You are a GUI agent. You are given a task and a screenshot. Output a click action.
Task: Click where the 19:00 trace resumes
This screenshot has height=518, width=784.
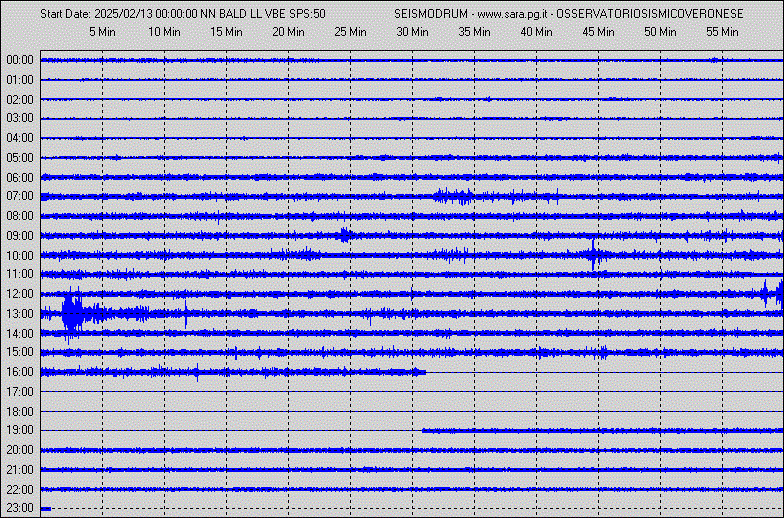[425, 430]
